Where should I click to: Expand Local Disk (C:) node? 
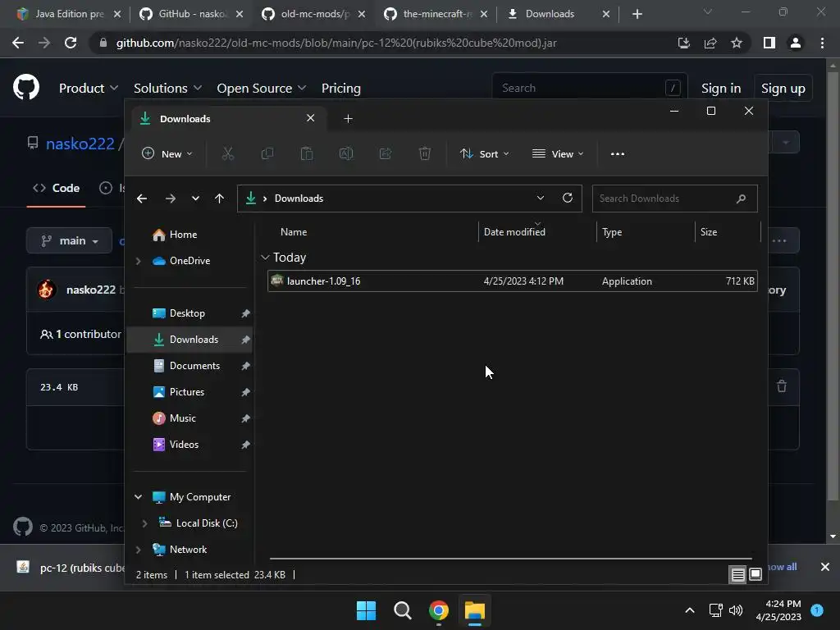coord(144,523)
